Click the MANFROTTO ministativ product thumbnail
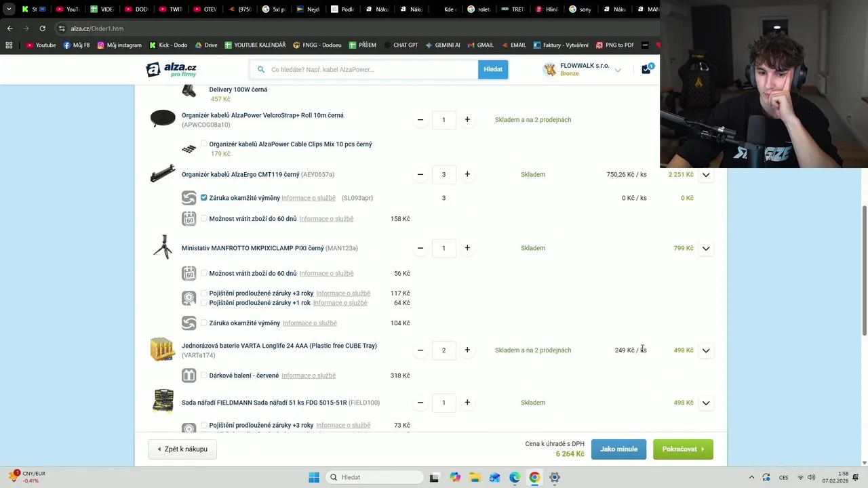Viewport: 868px width, 488px height. point(163,247)
